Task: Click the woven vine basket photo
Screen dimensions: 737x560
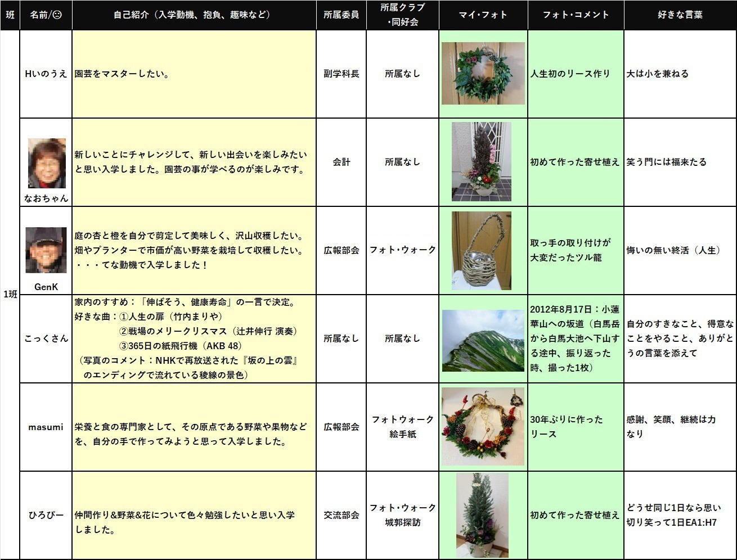Action: coord(481,251)
